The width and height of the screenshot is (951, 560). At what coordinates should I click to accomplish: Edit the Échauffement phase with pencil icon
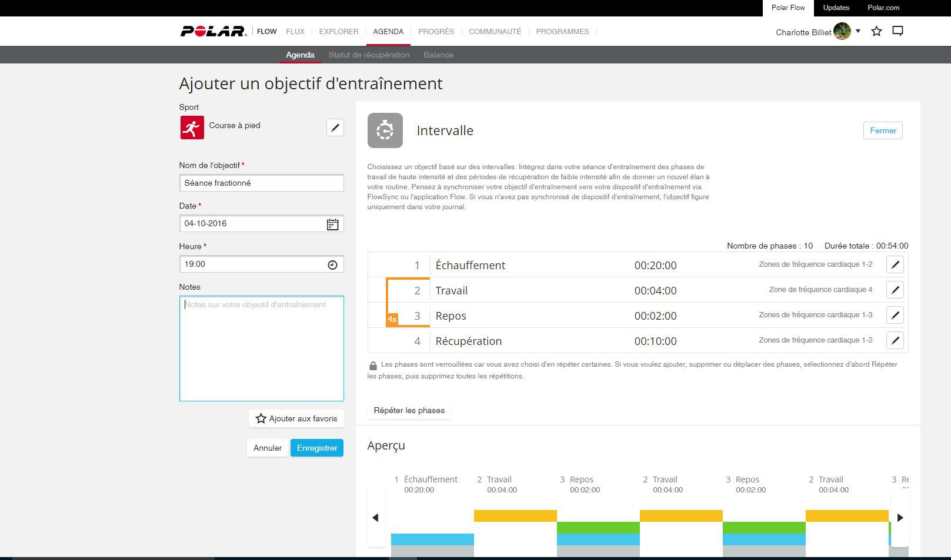click(x=895, y=265)
